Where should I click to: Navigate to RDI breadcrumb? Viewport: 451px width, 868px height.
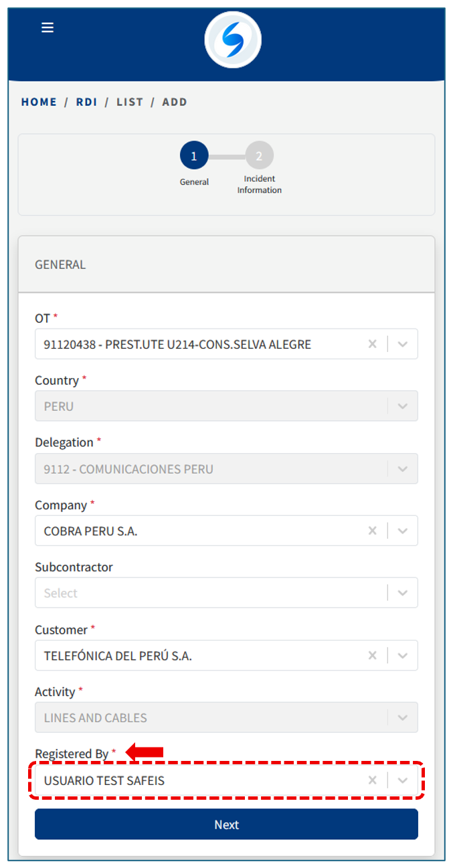point(87,102)
